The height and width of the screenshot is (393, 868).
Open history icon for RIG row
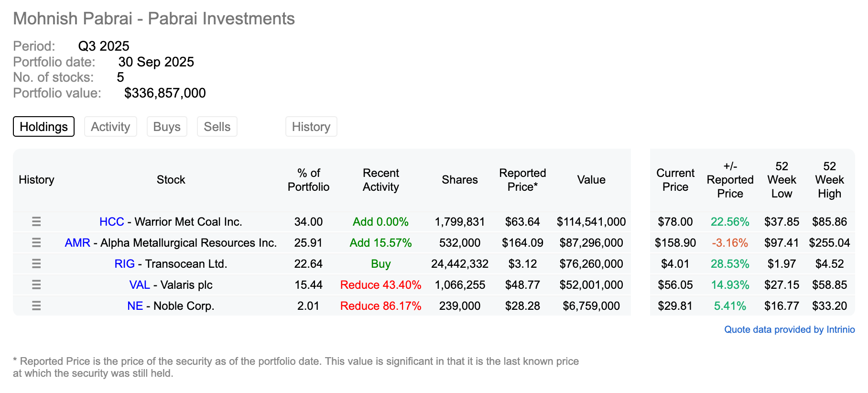pos(36,264)
